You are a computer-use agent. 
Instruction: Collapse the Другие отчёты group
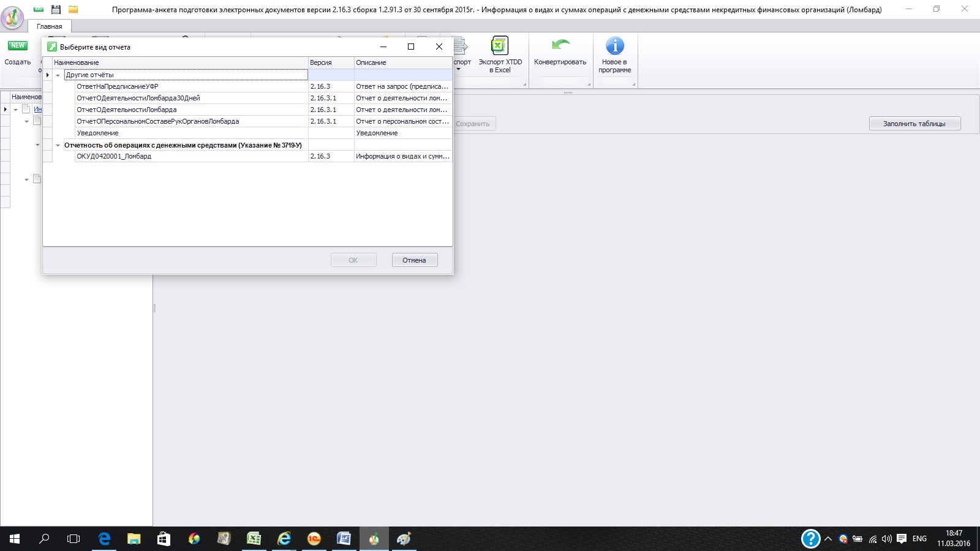click(x=58, y=75)
